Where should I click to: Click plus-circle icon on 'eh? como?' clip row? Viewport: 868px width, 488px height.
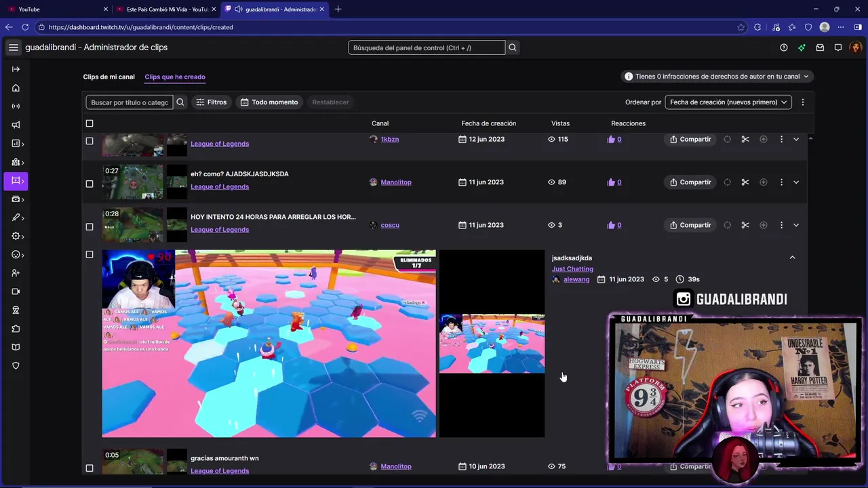764,182
